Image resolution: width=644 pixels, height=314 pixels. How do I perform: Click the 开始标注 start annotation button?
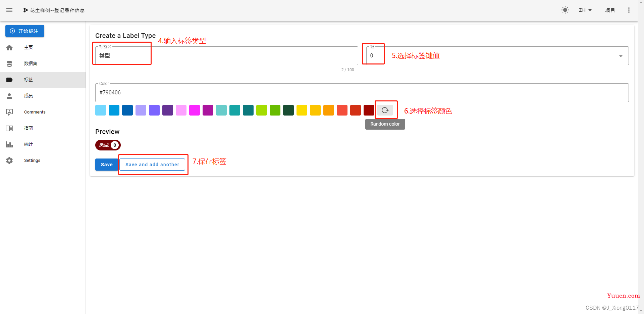tap(25, 31)
